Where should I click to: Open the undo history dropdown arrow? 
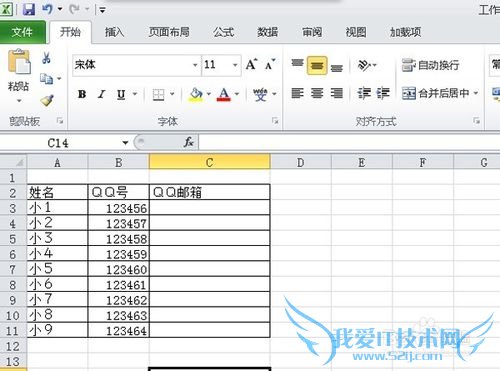tap(60, 9)
